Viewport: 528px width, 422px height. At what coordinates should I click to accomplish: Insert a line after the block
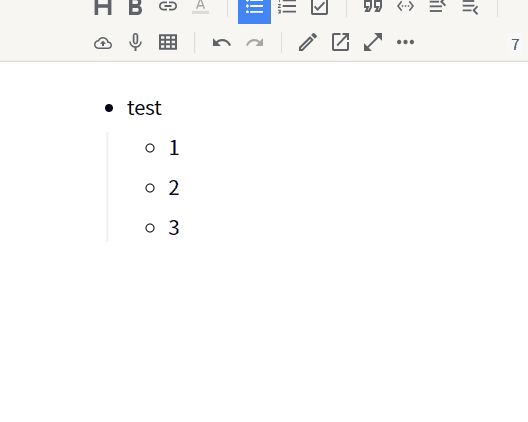[470, 7]
